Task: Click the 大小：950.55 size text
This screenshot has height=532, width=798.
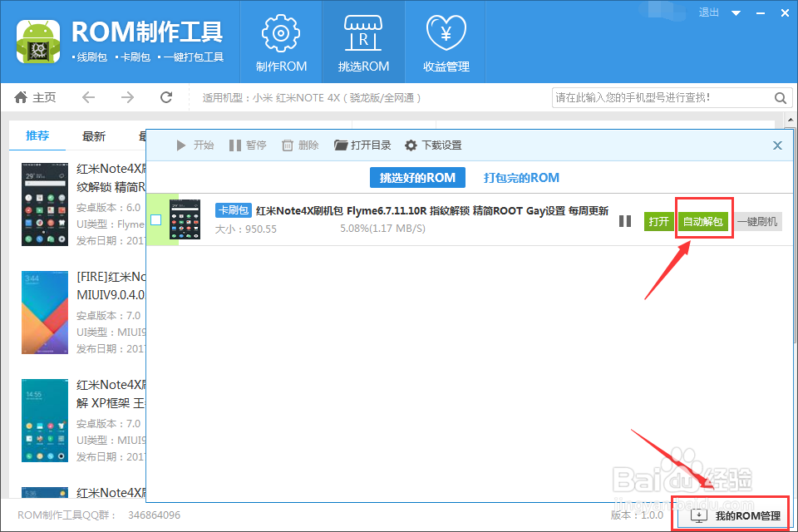Action: click(x=246, y=229)
